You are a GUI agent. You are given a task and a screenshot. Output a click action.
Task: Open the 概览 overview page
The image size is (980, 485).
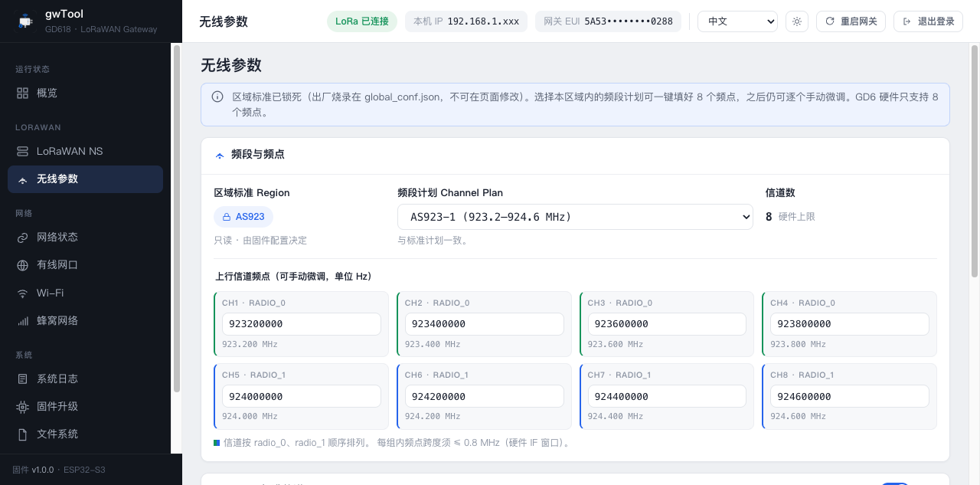[85, 93]
